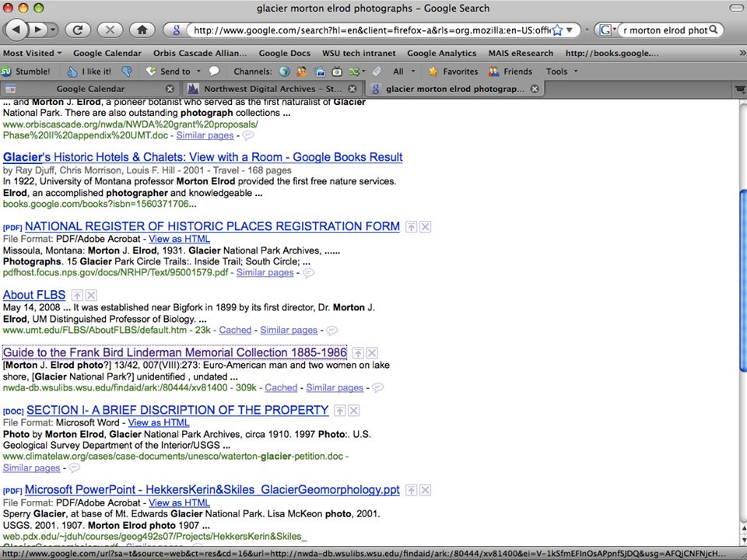Select the globe channel icon
747x560 pixels.
pyautogui.click(x=285, y=72)
